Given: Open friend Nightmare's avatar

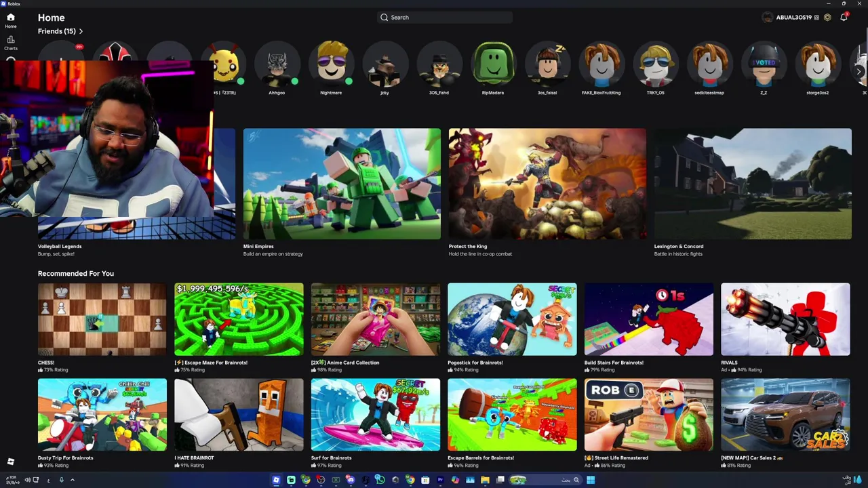Looking at the screenshot, I should coord(331,65).
